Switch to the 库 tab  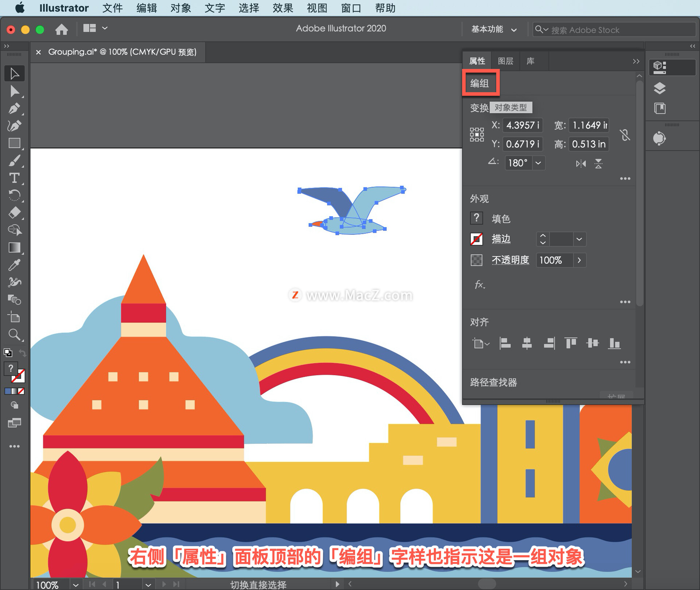point(530,61)
